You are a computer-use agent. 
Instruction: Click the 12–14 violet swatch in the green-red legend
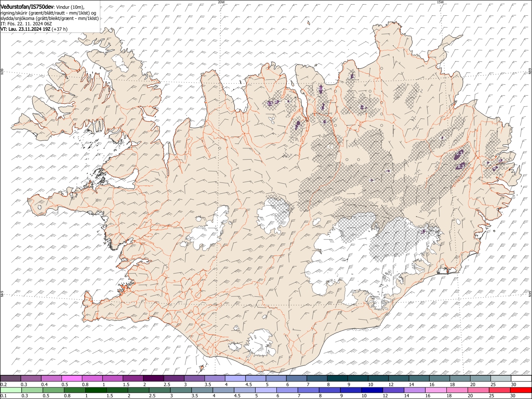click(x=393, y=390)
